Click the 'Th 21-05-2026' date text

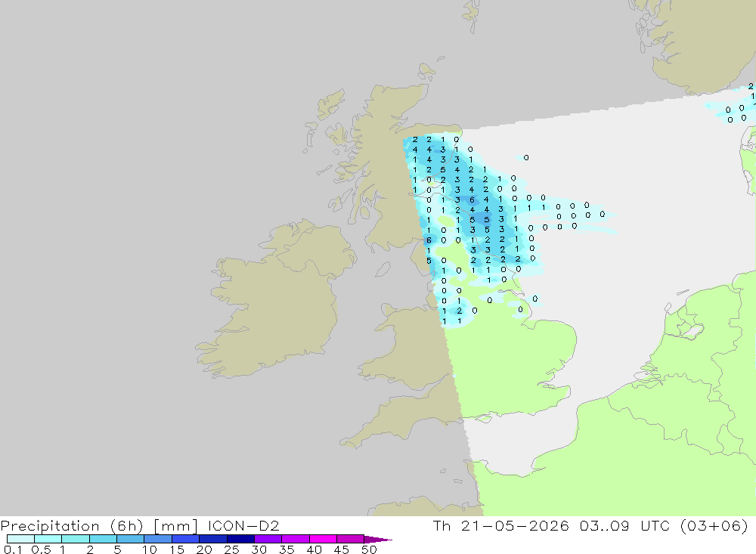point(501,525)
